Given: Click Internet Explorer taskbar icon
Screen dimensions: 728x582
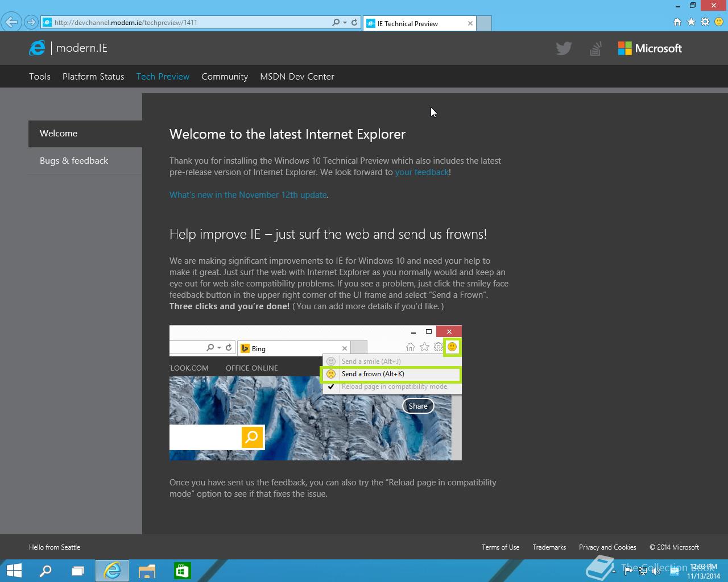Looking at the screenshot, I should tap(112, 571).
